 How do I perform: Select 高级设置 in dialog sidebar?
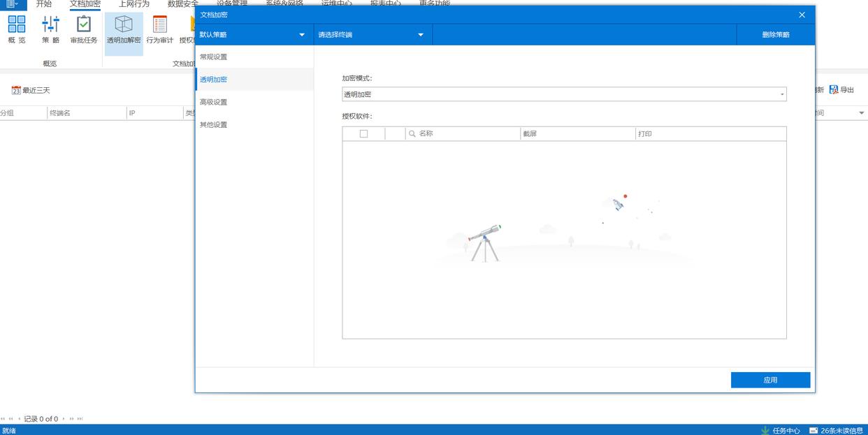[254, 102]
